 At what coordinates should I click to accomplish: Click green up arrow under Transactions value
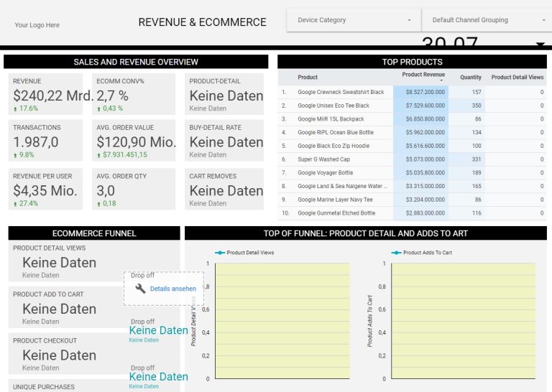(16, 155)
